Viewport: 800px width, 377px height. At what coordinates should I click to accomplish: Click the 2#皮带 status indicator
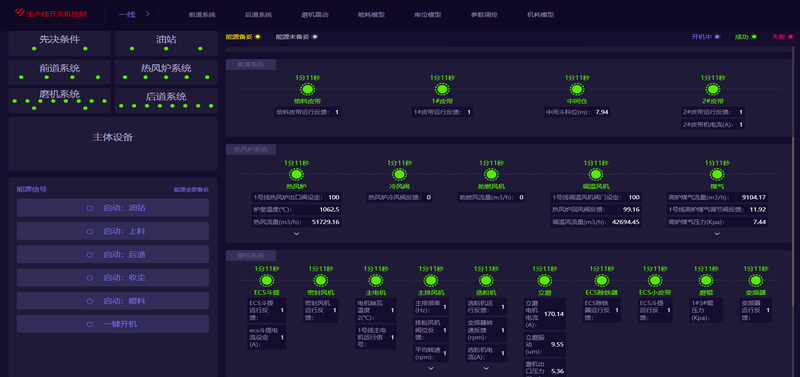[x=712, y=89]
